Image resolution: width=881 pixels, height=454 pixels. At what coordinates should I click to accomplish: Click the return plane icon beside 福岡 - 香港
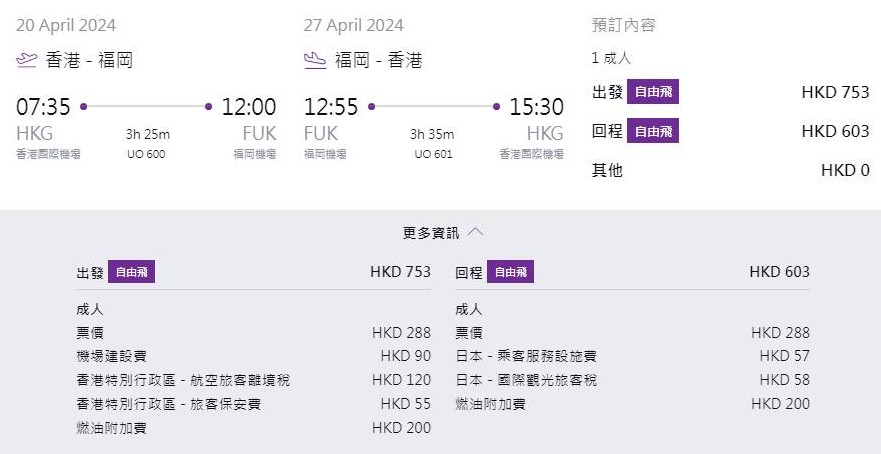point(315,60)
